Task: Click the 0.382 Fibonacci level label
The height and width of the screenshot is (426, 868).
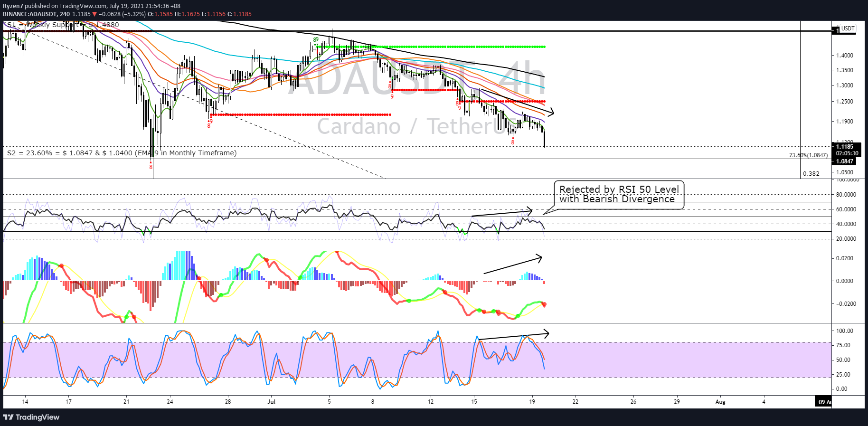Action: pyautogui.click(x=811, y=173)
